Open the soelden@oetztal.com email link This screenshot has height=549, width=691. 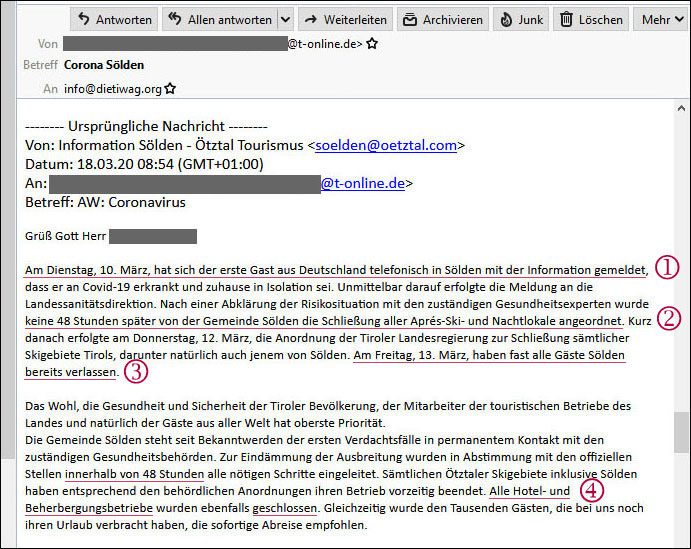pyautogui.click(x=385, y=145)
